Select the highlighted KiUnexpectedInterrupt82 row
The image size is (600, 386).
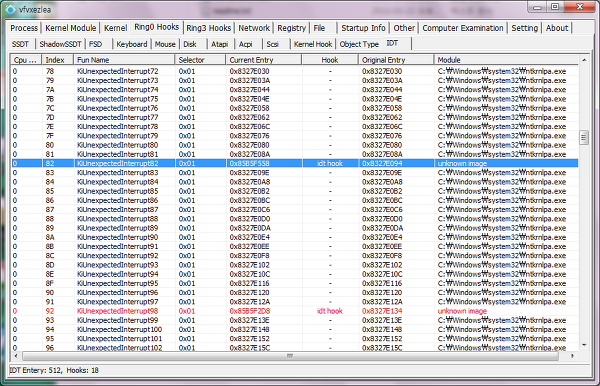(295, 163)
